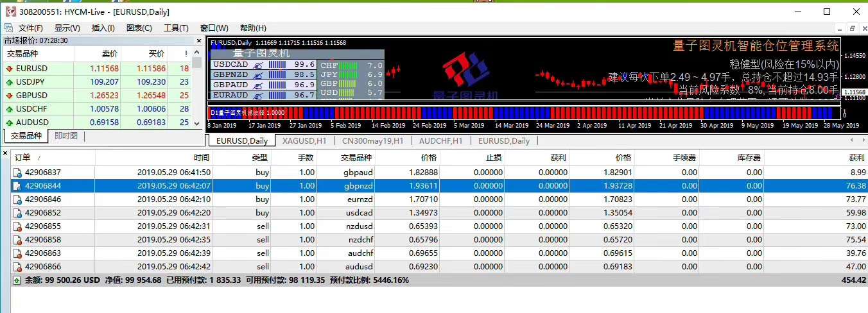Click the GBPNZD 98.5 row on the chart panel
Viewport: 868px width, 313px height.
pos(263,74)
